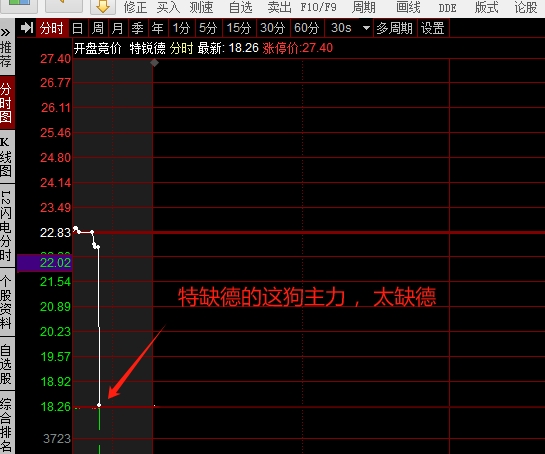Select the 15分 timeframe tab
Viewport: 545px width, 454px height.
click(239, 28)
